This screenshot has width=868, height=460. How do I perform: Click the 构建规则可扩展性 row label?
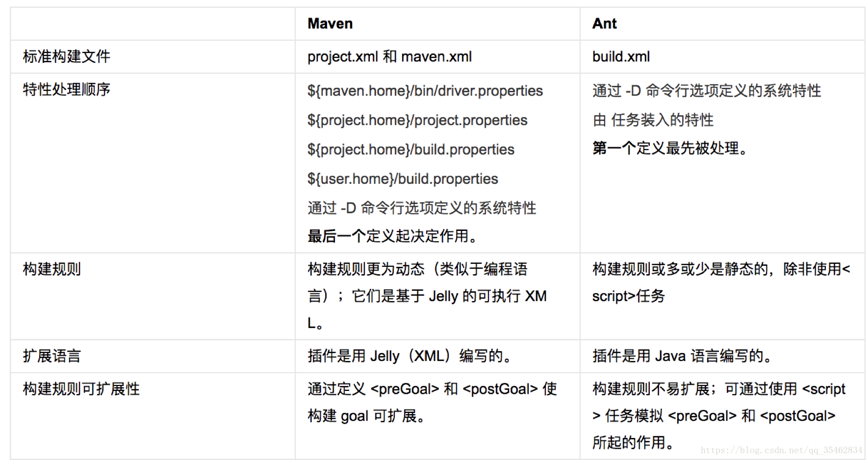pos(81,389)
